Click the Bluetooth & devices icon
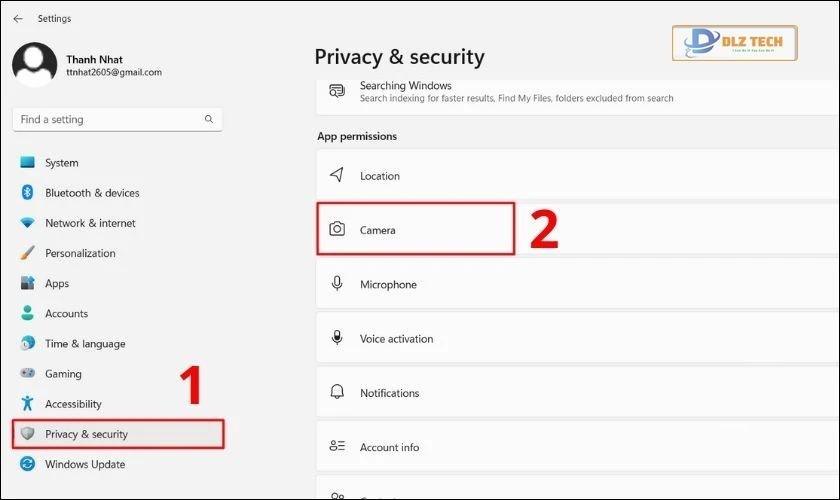 point(27,193)
